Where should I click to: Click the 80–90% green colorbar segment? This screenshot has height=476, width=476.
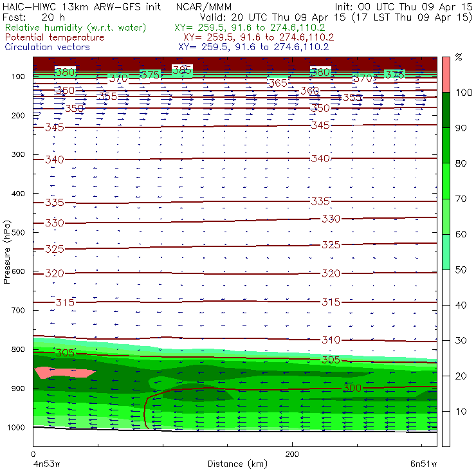(x=446, y=145)
